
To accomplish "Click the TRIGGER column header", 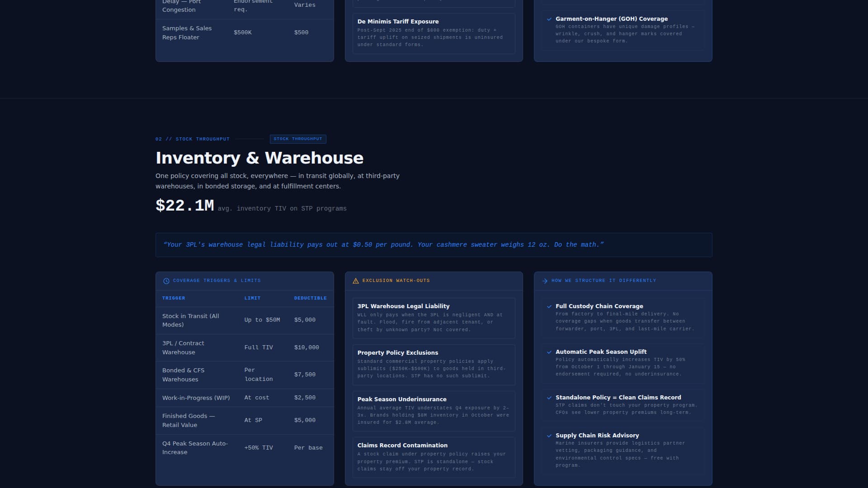I will [x=174, y=298].
